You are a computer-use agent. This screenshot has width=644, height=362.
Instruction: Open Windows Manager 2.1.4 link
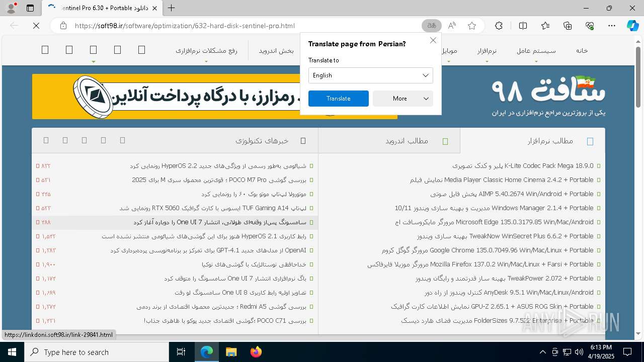(x=494, y=208)
